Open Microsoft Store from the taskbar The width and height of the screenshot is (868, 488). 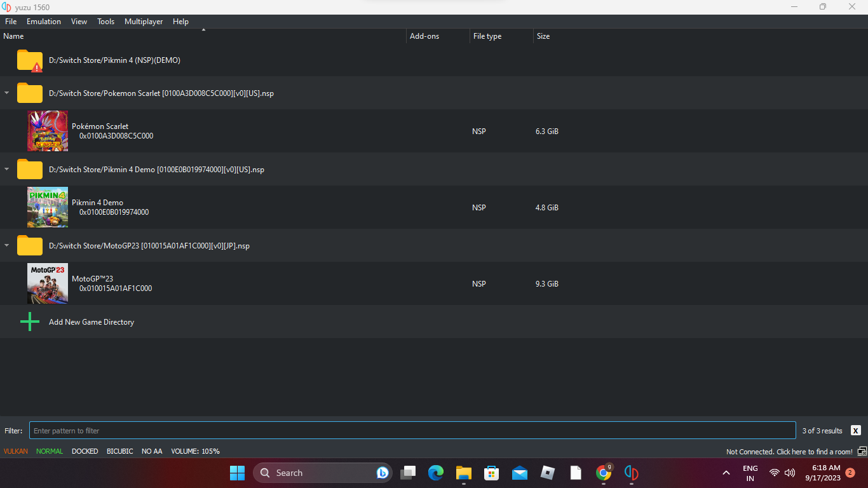pos(492,473)
